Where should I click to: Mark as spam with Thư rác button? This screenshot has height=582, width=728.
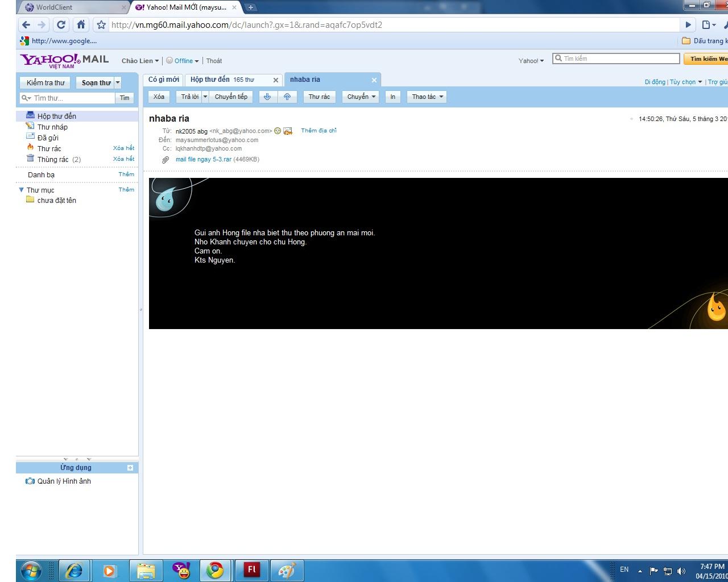[319, 97]
